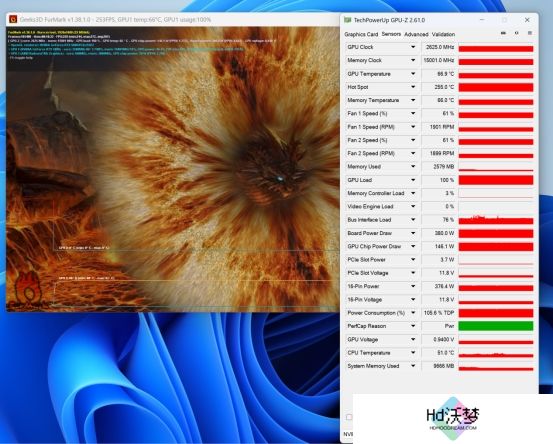Click the GPU-Z title bar app icon
The image size is (553, 444).
coord(347,20)
